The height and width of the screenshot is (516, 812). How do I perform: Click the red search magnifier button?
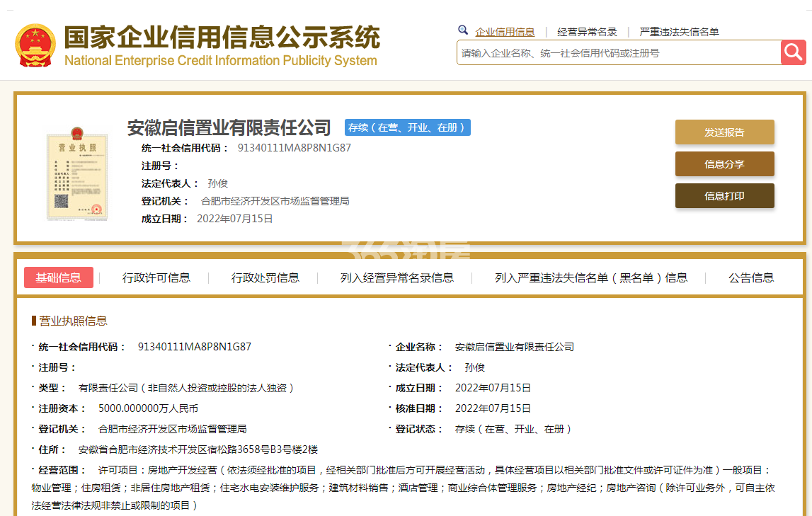793,52
